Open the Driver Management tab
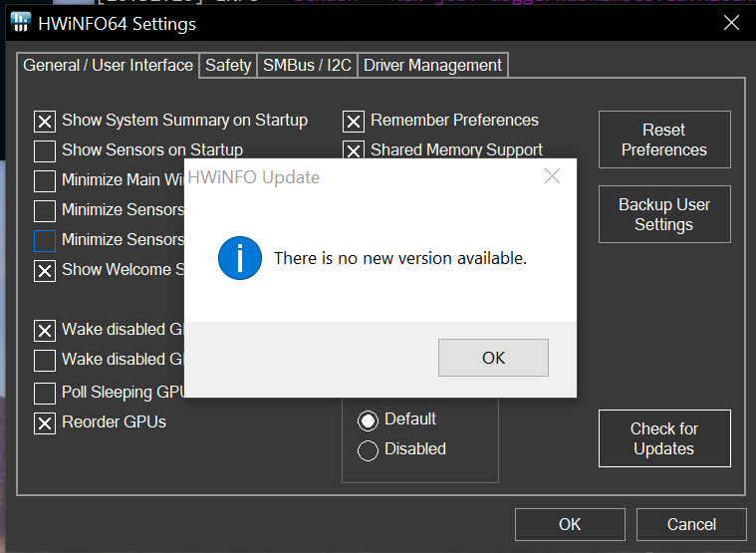The image size is (756, 553). point(432,65)
